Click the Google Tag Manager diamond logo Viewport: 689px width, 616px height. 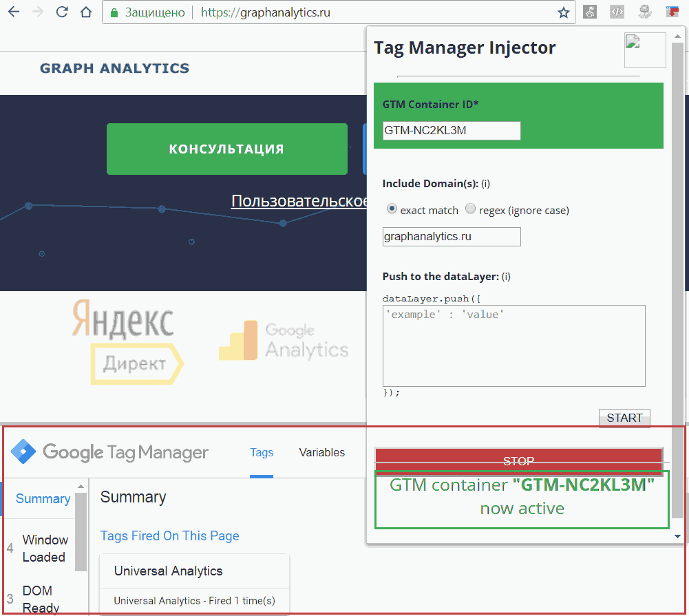(x=23, y=452)
